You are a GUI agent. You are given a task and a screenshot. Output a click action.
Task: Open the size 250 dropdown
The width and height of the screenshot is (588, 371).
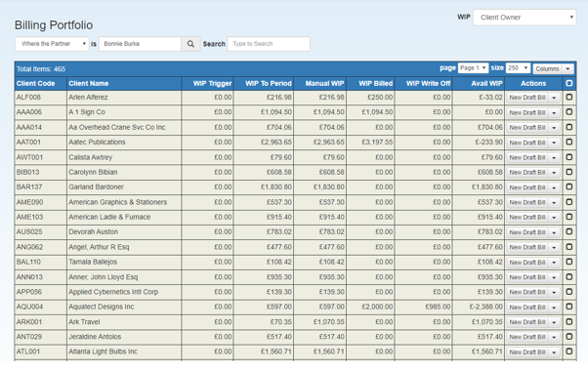point(518,68)
